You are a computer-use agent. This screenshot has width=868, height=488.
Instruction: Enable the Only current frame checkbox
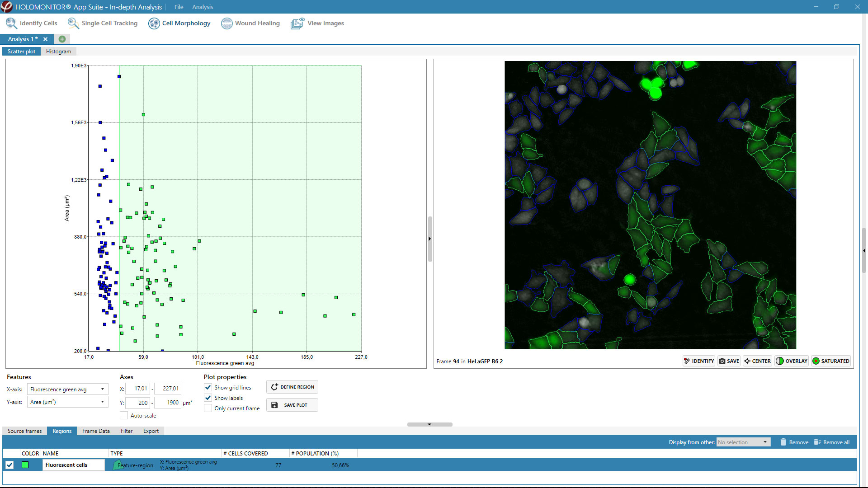[208, 408]
